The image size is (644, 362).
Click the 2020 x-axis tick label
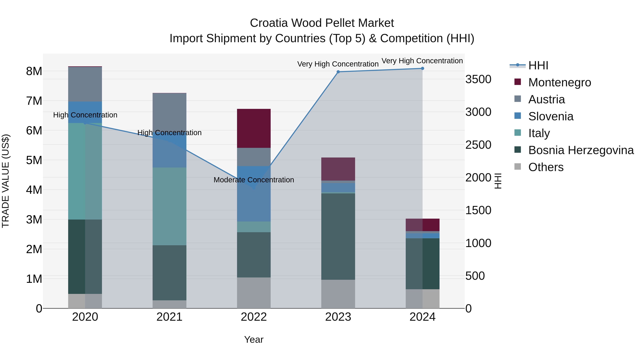click(85, 317)
